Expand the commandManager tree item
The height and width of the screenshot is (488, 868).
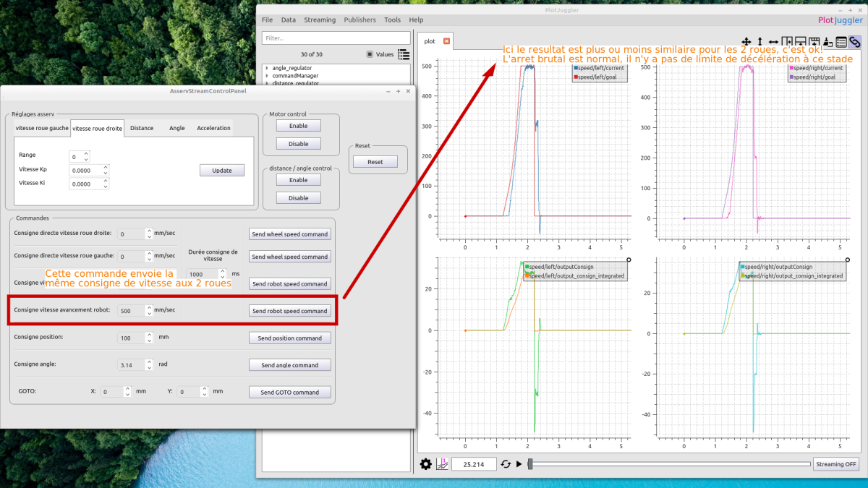tap(267, 76)
